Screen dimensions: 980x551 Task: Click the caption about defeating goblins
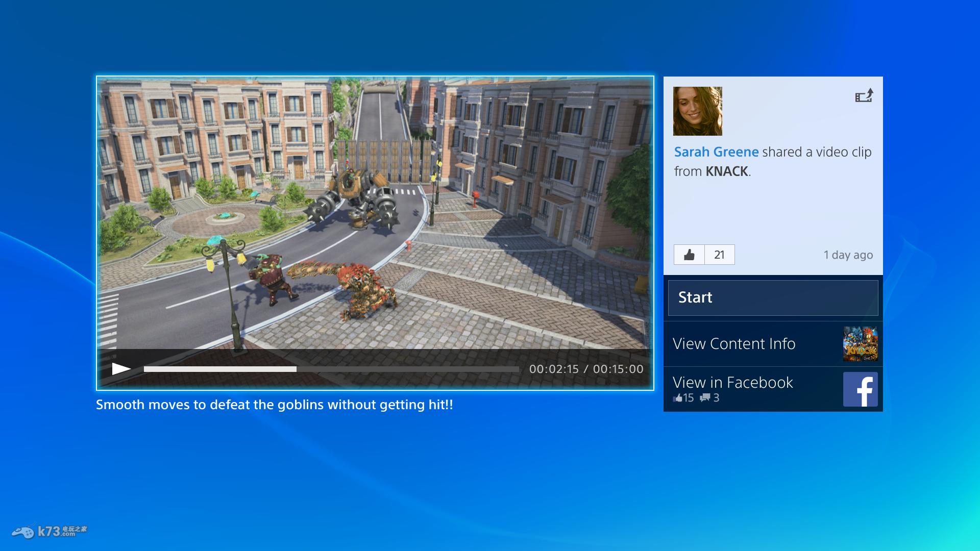[x=274, y=405]
